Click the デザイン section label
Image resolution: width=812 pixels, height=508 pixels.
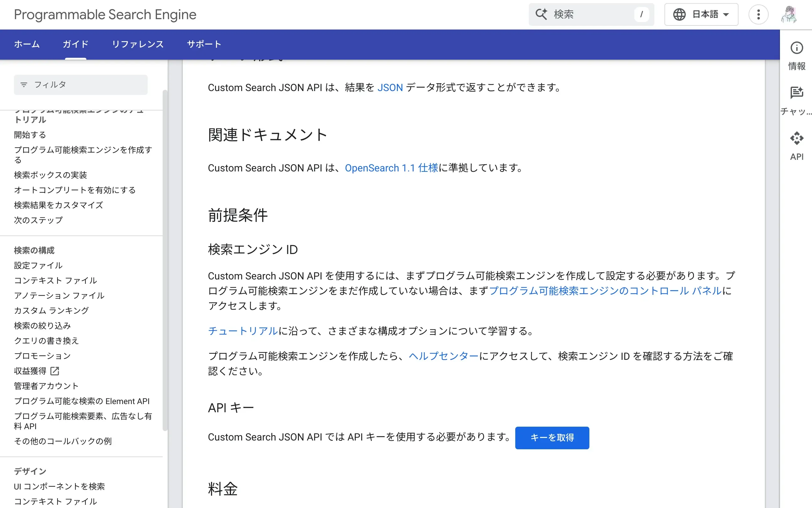tap(30, 471)
